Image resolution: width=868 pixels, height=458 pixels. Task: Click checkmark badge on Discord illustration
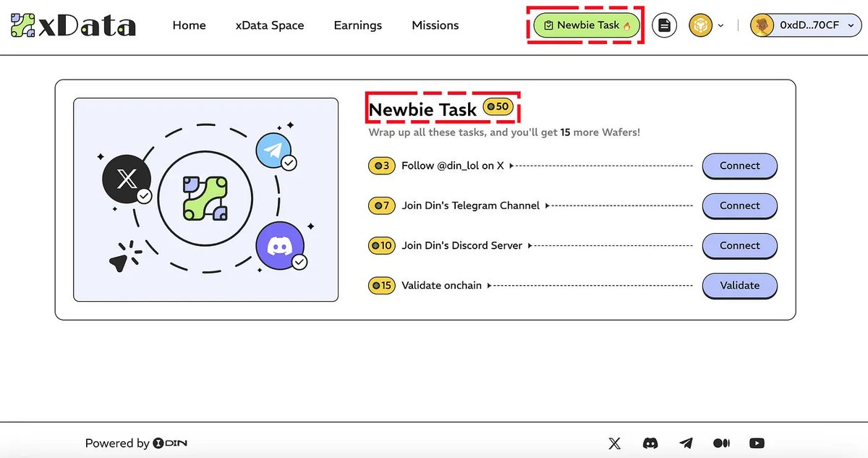tap(300, 262)
